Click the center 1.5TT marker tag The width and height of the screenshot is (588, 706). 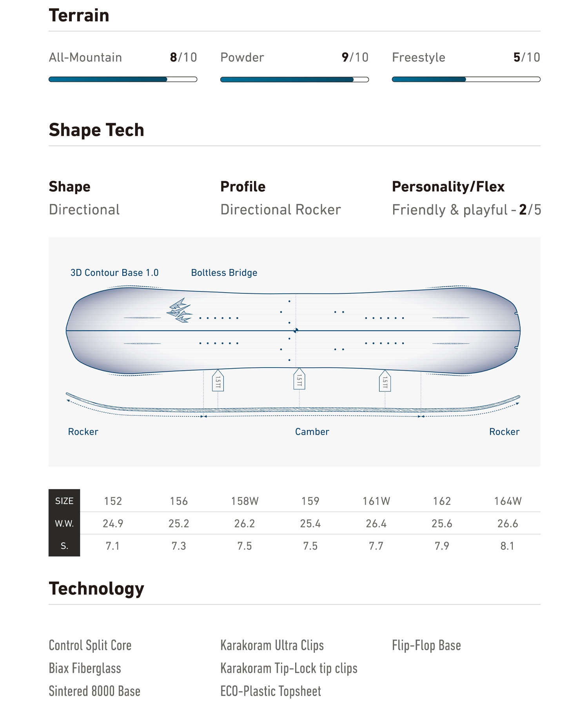click(x=299, y=379)
